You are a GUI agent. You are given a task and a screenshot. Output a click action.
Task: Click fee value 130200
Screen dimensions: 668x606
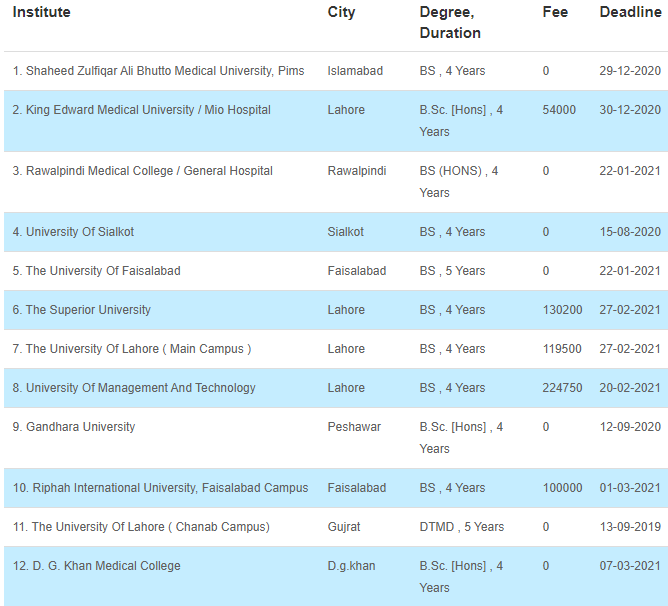point(562,310)
